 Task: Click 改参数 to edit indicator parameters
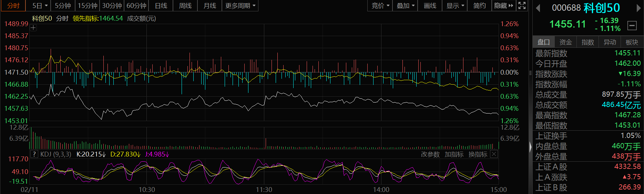[x=430, y=154]
